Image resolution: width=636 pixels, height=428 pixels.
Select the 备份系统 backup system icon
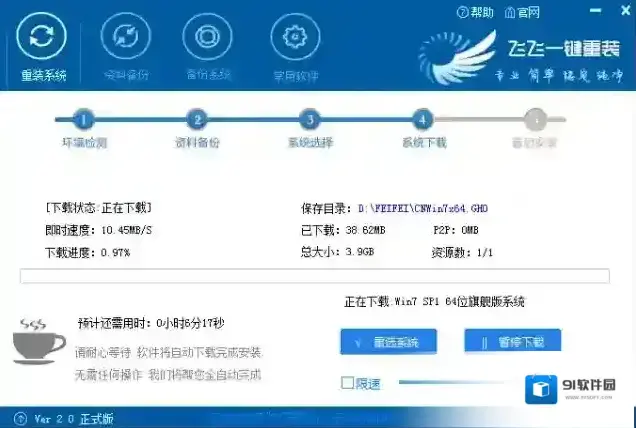click(210, 40)
